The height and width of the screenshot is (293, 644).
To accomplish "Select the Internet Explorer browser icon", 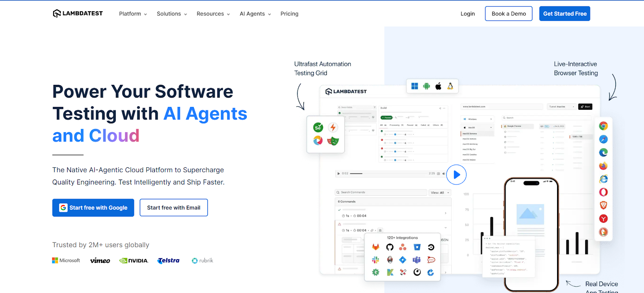I will click(603, 179).
